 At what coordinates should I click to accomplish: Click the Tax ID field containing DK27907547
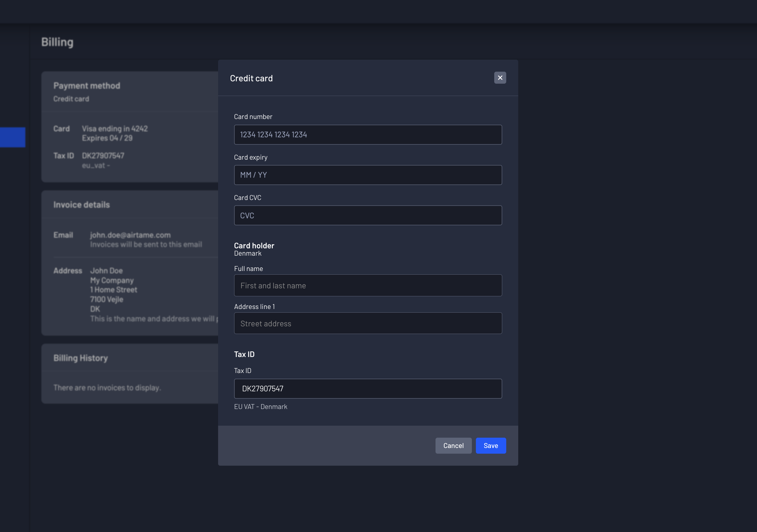click(x=368, y=389)
